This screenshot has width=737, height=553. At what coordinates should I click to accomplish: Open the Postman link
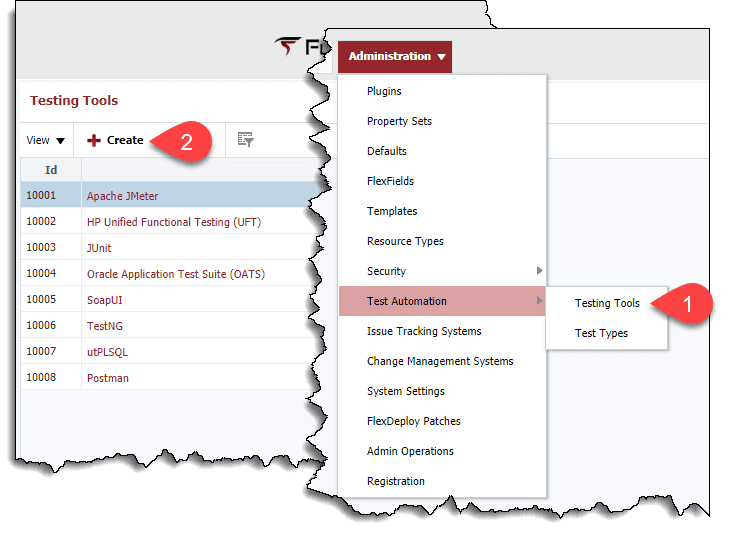tap(108, 378)
